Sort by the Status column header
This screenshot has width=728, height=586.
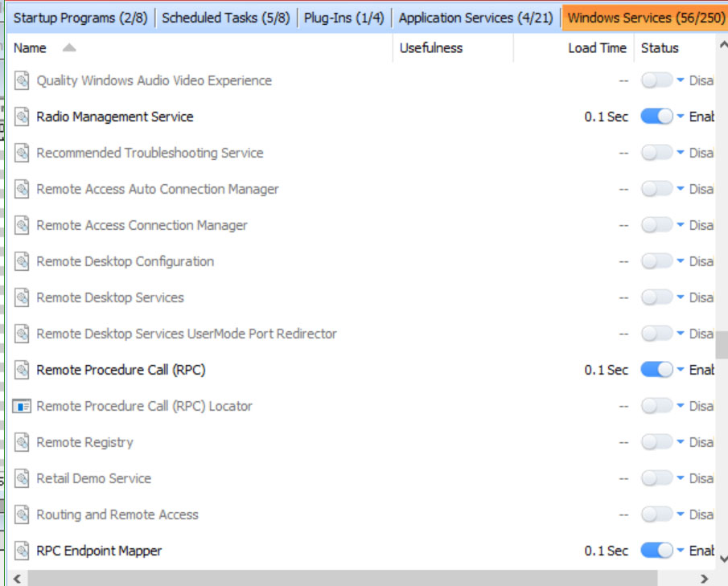click(x=660, y=47)
